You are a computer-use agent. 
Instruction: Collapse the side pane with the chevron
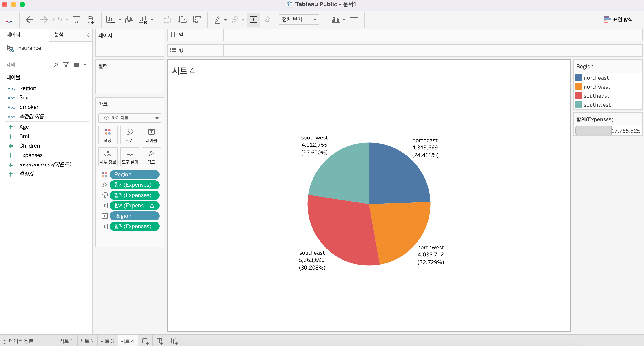click(87, 35)
